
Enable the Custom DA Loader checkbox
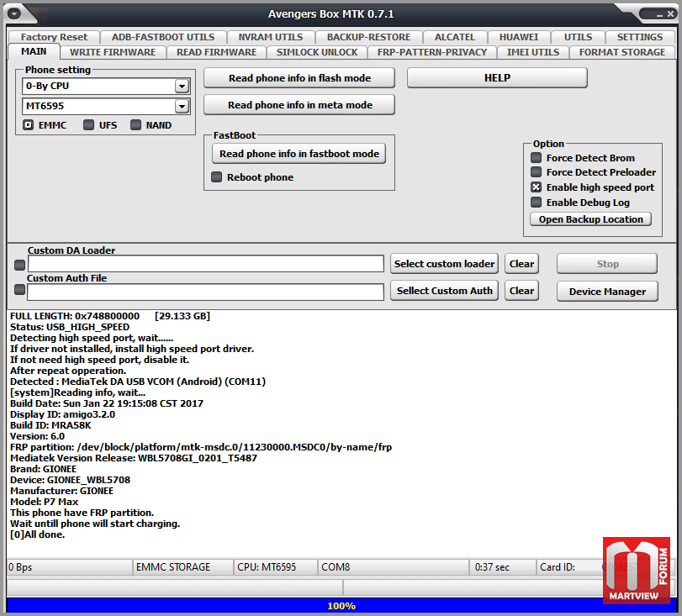coord(19,265)
